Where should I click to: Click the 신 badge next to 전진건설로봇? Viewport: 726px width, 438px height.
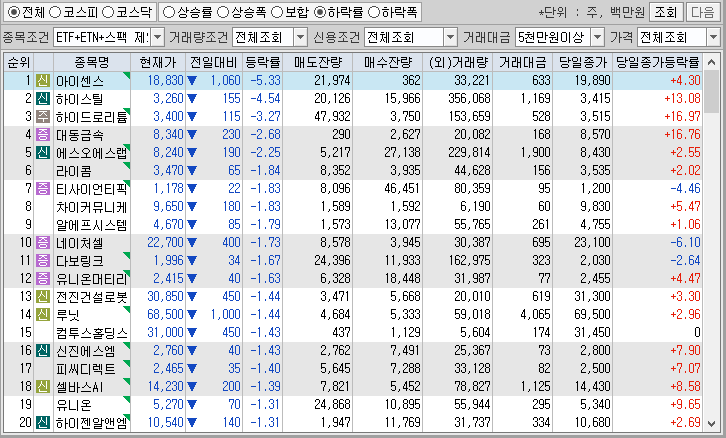[43, 296]
